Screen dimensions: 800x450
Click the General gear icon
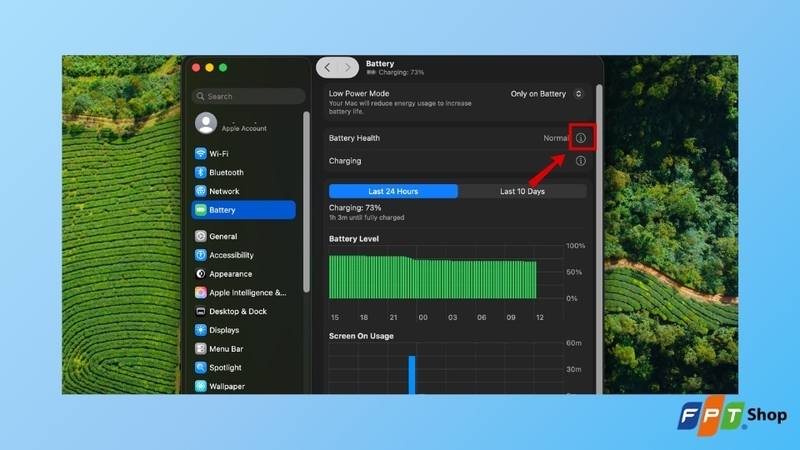click(201, 236)
